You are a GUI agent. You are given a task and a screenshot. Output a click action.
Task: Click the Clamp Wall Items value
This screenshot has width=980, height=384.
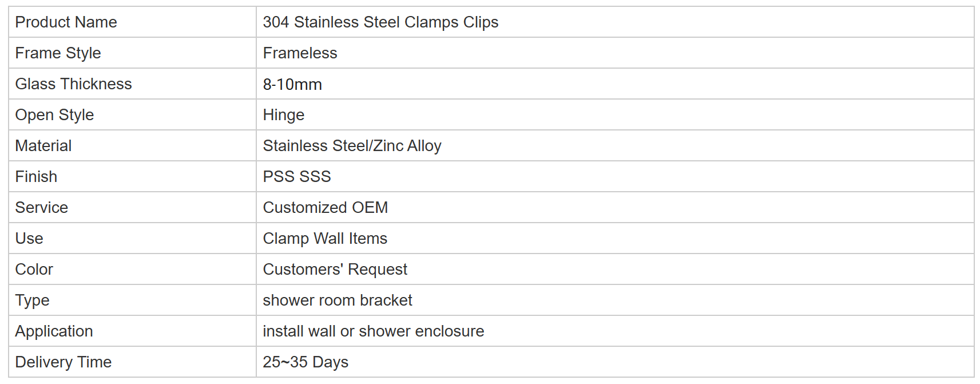click(325, 239)
